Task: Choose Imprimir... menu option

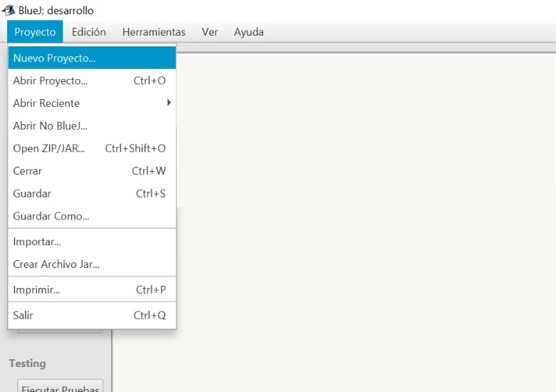Action: pos(36,290)
